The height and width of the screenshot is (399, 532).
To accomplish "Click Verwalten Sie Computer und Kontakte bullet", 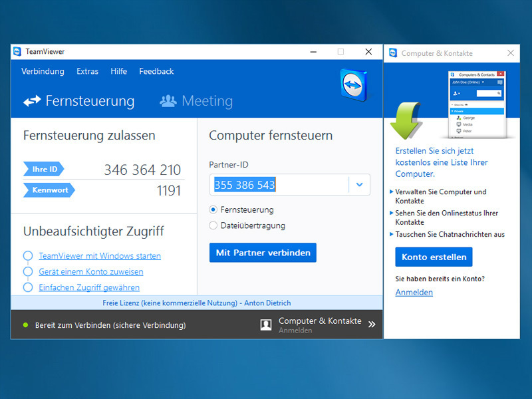I will (x=441, y=196).
